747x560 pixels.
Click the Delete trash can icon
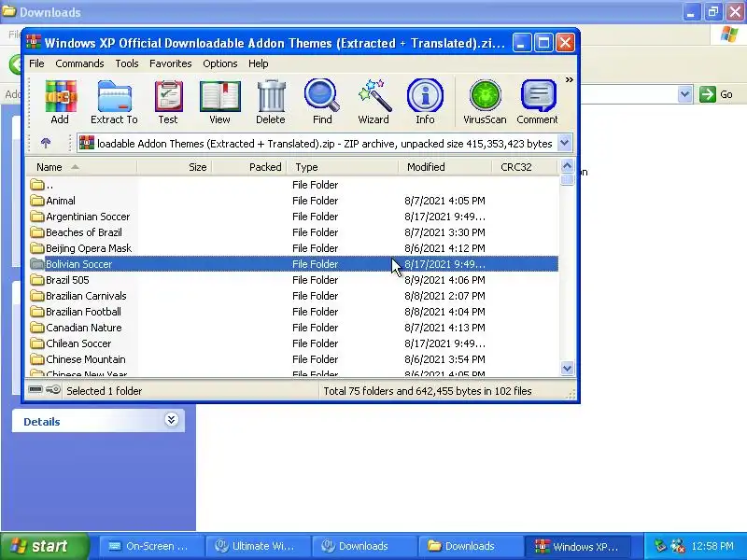click(271, 102)
